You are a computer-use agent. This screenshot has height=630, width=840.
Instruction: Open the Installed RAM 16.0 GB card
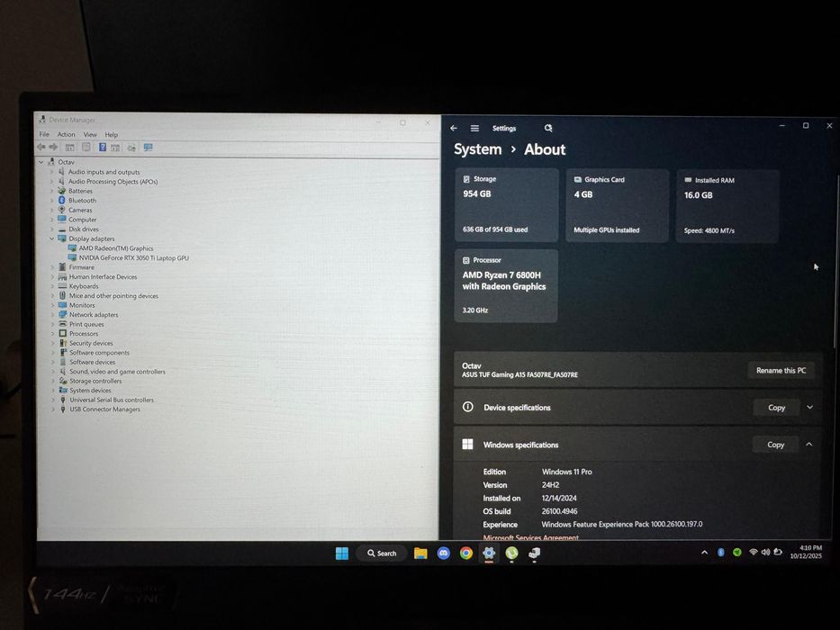pyautogui.click(x=727, y=206)
